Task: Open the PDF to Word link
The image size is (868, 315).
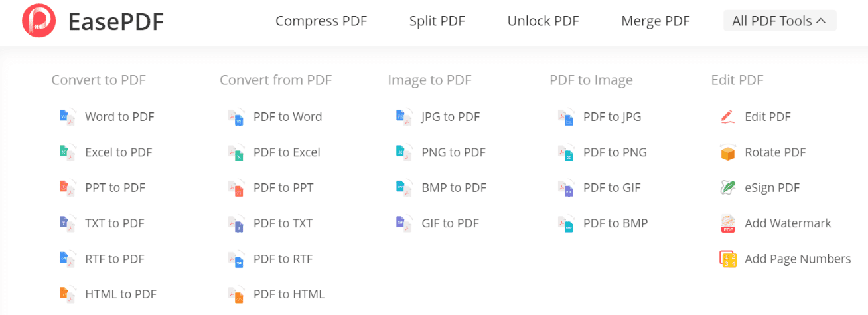Action: click(287, 117)
